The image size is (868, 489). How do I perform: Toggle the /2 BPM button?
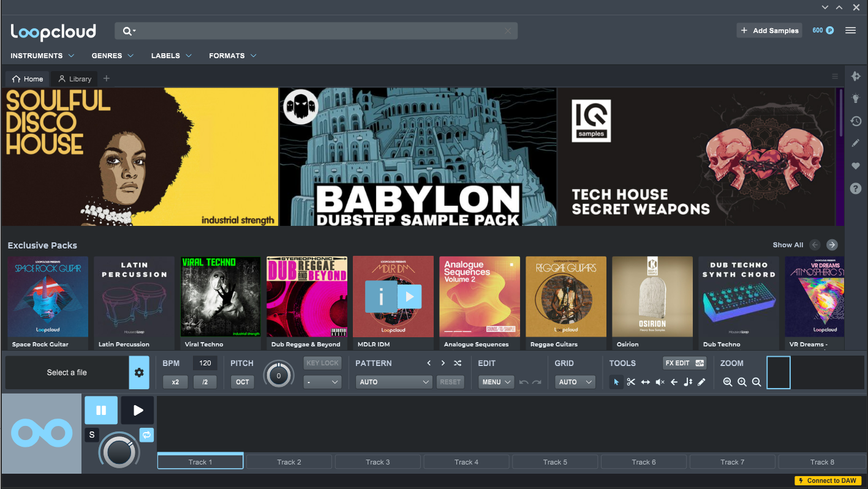coord(205,382)
